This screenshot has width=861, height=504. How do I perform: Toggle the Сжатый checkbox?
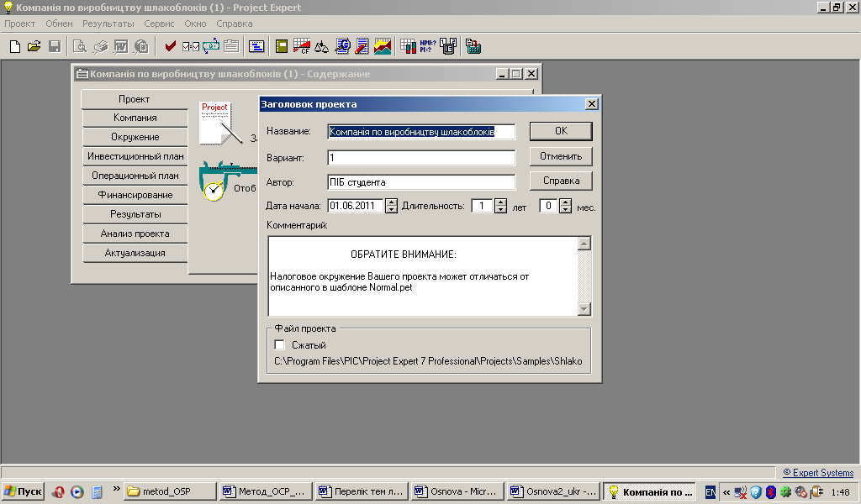click(279, 345)
